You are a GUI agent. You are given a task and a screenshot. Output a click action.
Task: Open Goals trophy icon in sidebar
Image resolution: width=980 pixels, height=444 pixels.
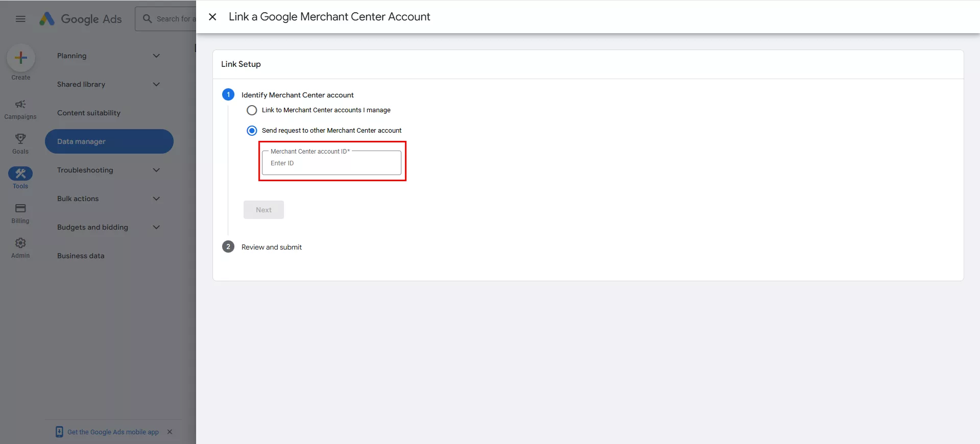20,139
